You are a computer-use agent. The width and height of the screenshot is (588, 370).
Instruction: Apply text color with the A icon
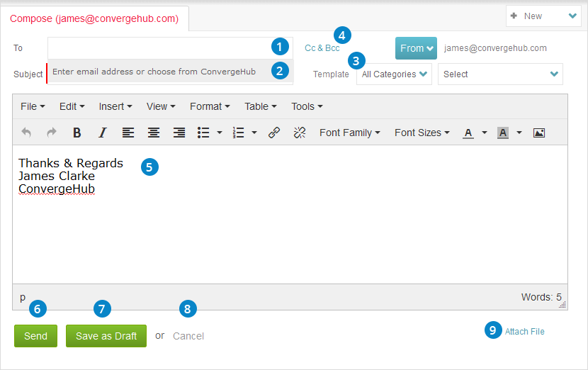click(x=468, y=133)
